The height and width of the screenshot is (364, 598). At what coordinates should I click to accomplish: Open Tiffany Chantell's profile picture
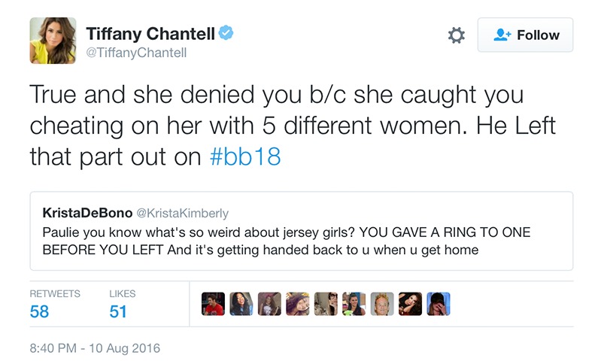click(53, 41)
